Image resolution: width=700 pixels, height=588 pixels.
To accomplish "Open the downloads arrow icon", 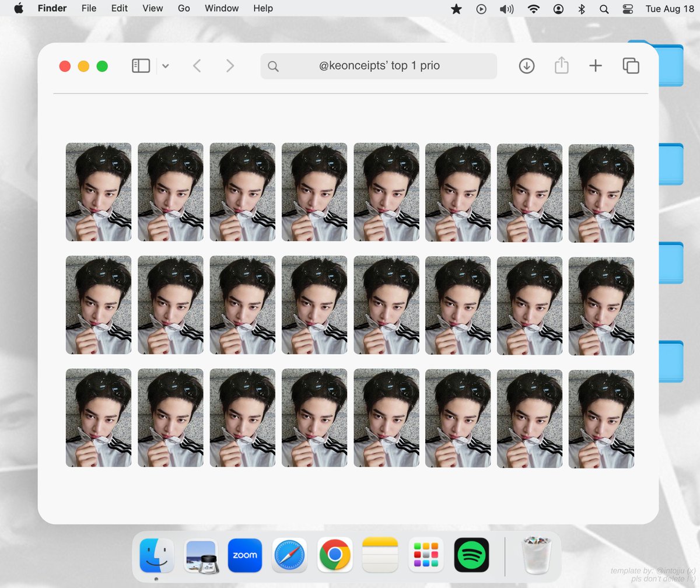I will (x=527, y=66).
